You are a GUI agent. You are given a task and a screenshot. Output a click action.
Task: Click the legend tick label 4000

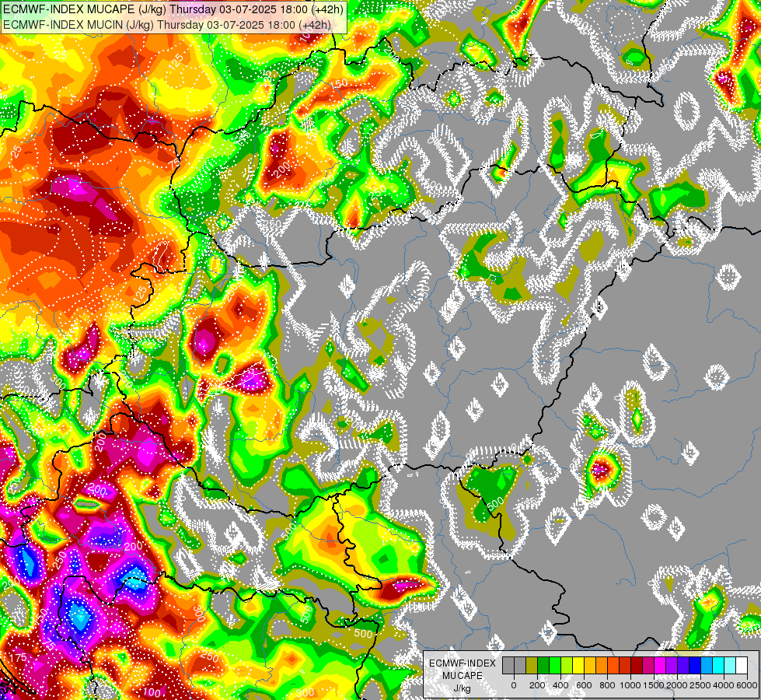click(x=724, y=685)
